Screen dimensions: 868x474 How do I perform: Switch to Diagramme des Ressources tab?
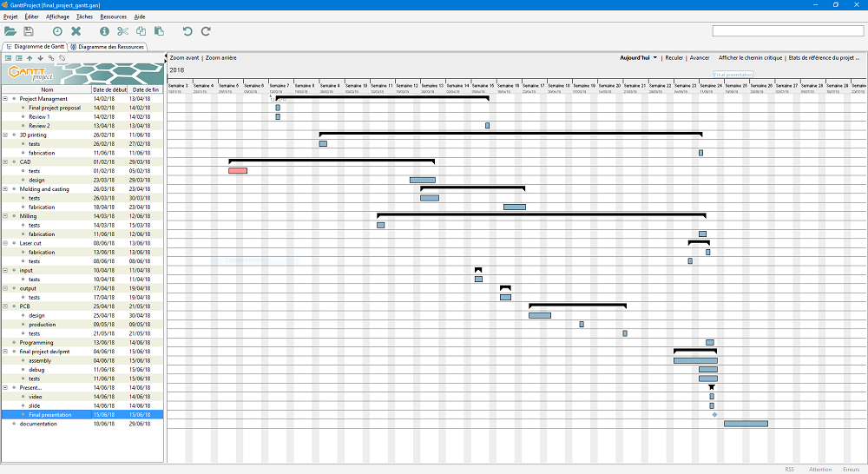click(x=108, y=47)
